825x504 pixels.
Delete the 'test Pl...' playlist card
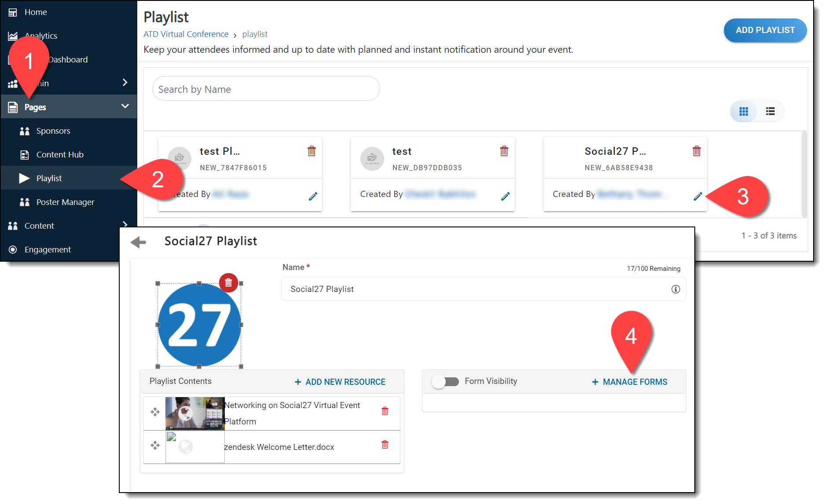(312, 151)
